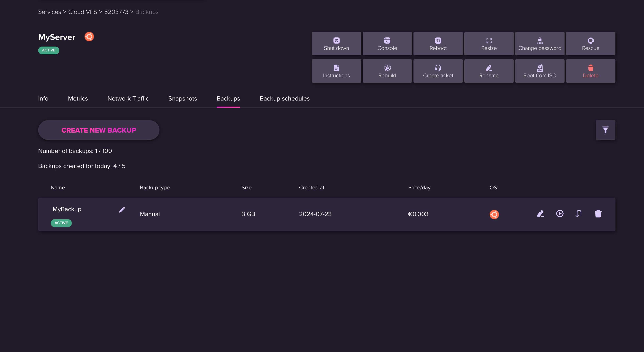644x352 pixels.
Task: Open the Console panel
Action: (x=387, y=43)
